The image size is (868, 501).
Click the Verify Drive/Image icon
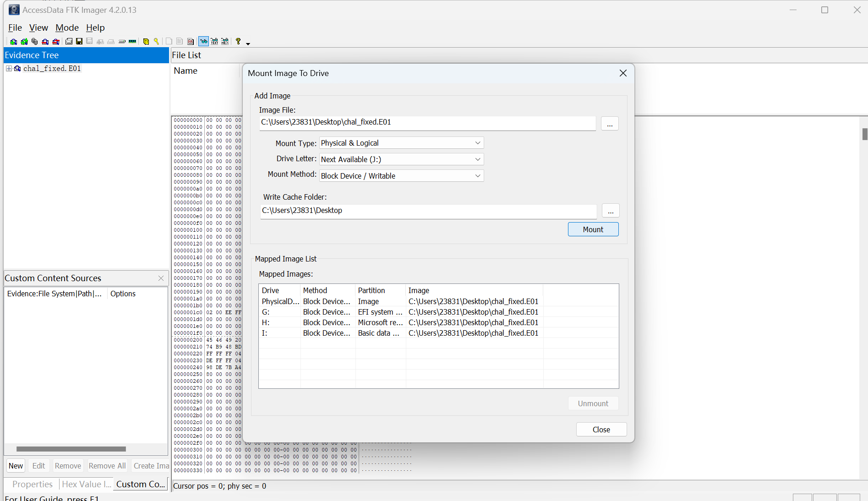click(x=122, y=42)
